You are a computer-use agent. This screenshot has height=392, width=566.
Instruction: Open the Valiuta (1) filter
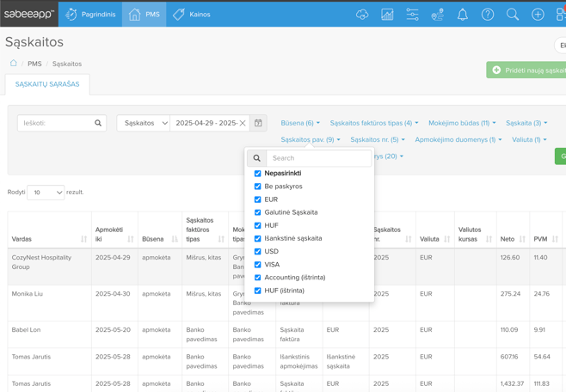(x=529, y=139)
